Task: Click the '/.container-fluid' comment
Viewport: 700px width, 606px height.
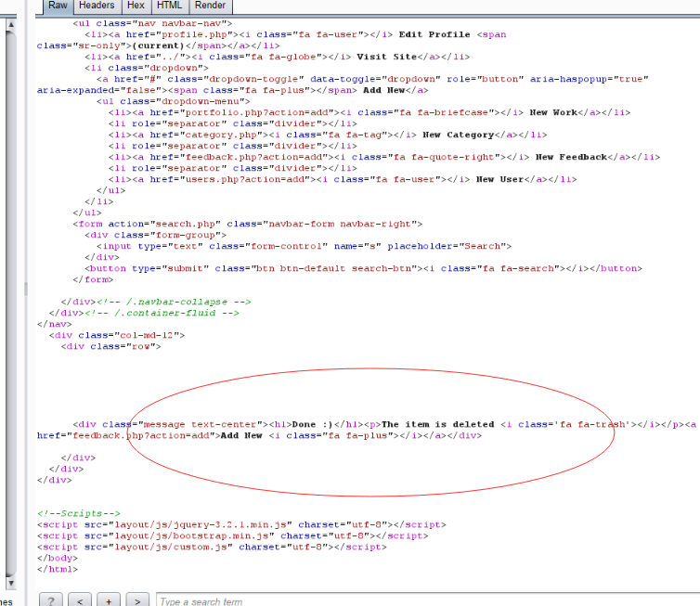Action: [162, 313]
